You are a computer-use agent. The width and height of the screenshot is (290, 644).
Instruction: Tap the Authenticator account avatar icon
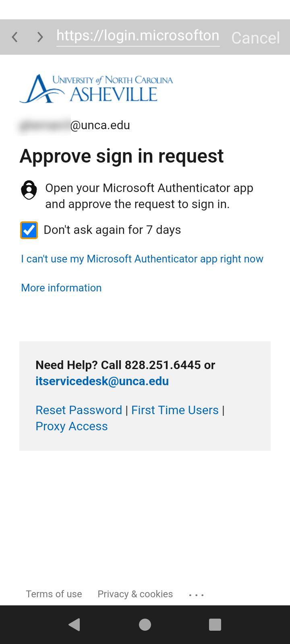(x=29, y=189)
